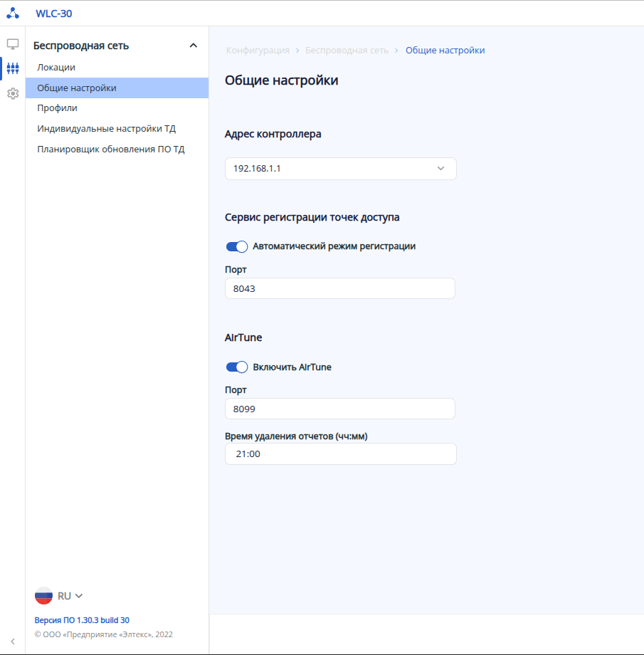Viewport: 644px width, 655px height.
Task: Go to Локации menu item
Action: [56, 67]
